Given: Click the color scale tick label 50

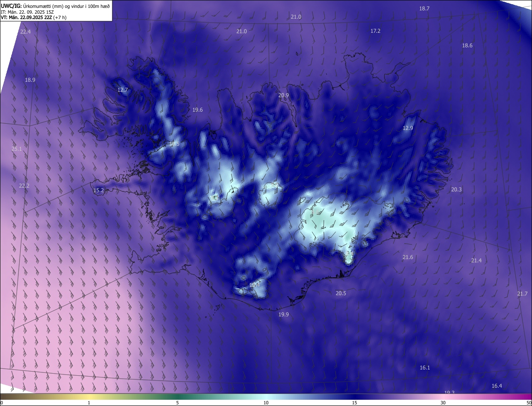Looking at the screenshot, I should tap(529, 403).
